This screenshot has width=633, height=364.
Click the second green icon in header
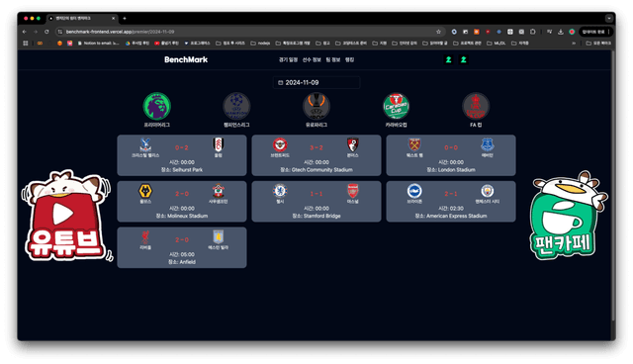tap(464, 59)
